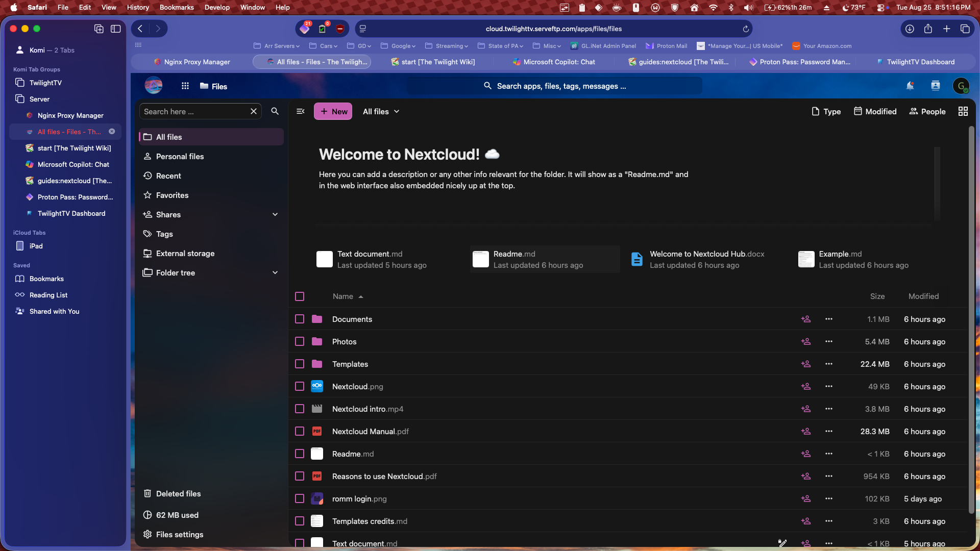980x551 pixels.
Task: Open External storage view
Action: tap(211, 254)
